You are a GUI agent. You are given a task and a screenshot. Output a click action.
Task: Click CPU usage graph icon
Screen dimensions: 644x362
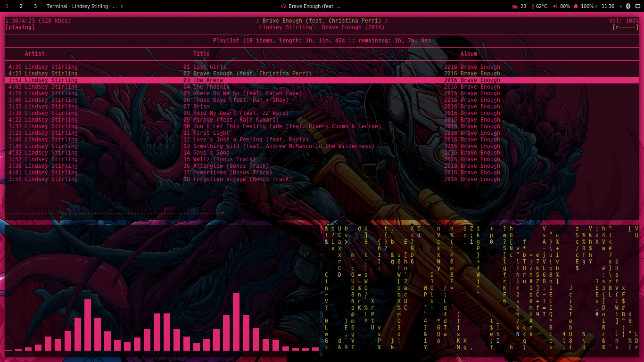tap(515, 6)
